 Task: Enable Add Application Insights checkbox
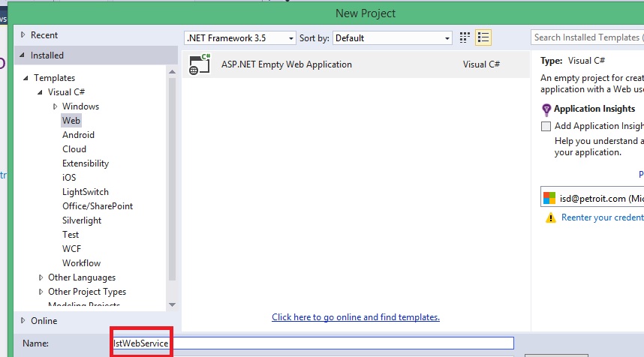[x=546, y=126]
